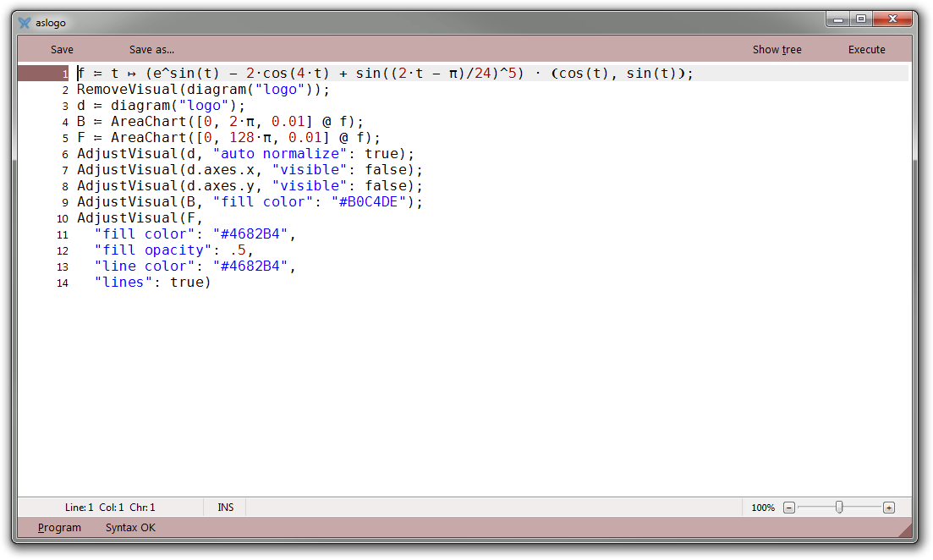The width and height of the screenshot is (933, 560).
Task: Execute the script
Action: (x=866, y=50)
